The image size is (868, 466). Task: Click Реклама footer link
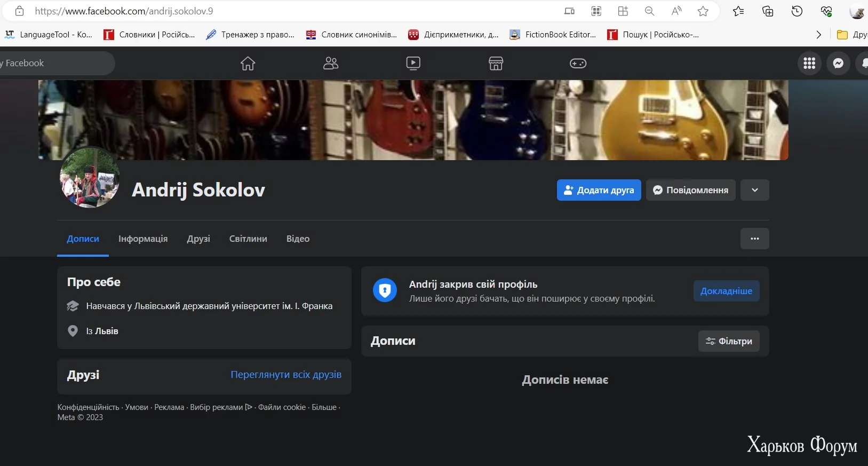point(169,407)
